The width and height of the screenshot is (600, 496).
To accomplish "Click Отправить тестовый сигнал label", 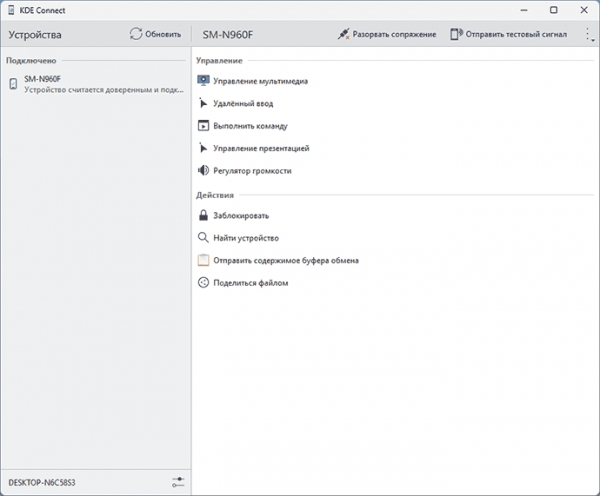I will click(516, 34).
